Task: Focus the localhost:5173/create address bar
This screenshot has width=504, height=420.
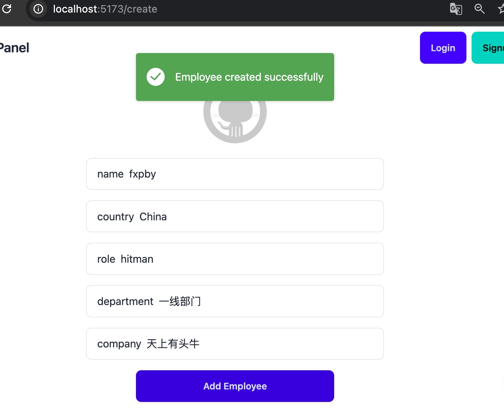Action: [105, 9]
